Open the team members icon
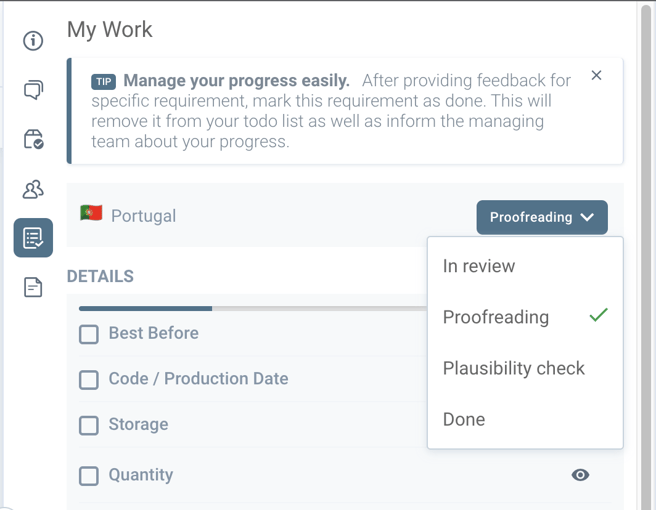 coord(33,188)
